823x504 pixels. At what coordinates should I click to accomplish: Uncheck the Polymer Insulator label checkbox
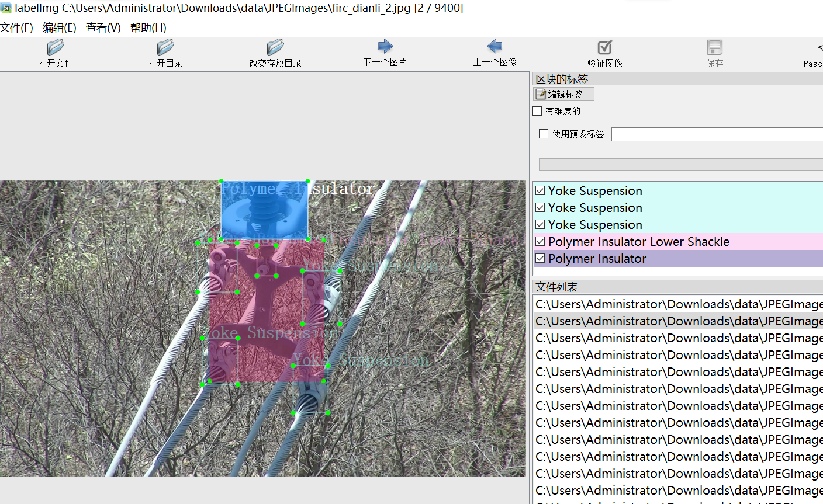(x=541, y=258)
